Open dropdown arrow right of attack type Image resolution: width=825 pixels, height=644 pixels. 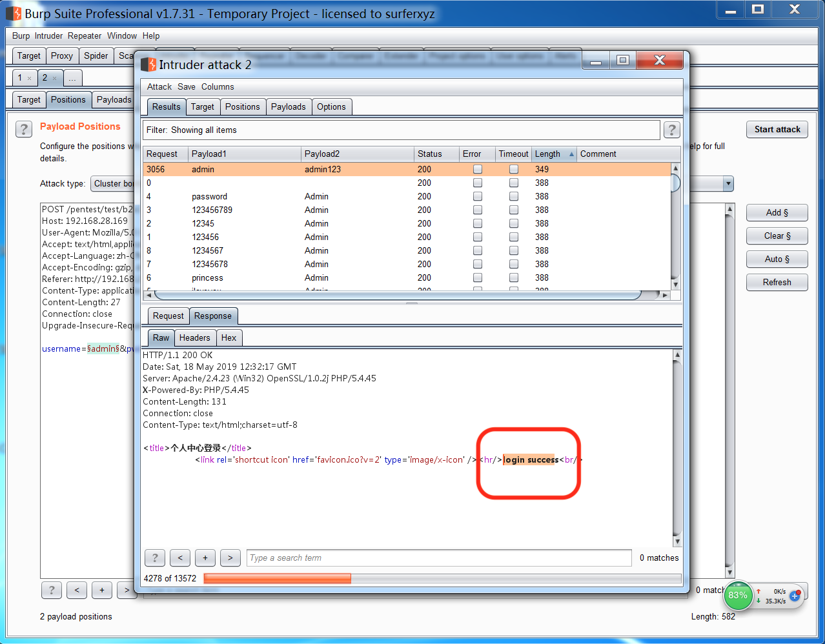(x=728, y=183)
